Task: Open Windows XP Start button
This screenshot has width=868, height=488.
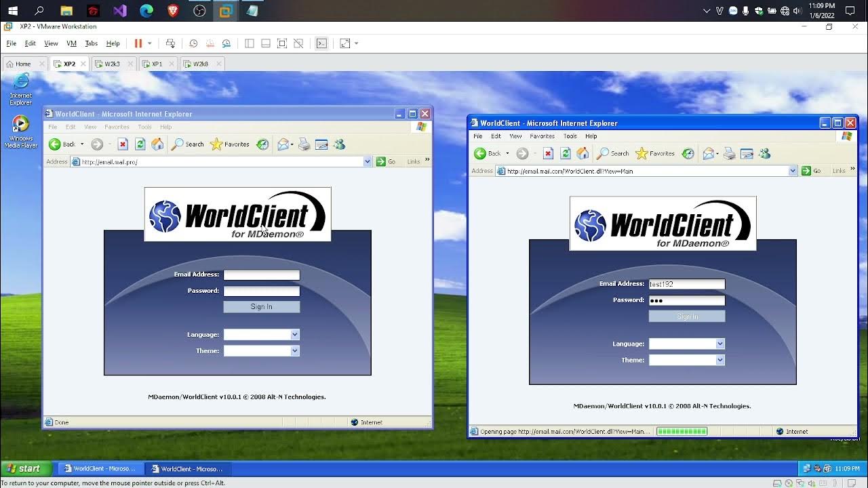Action: coord(24,468)
